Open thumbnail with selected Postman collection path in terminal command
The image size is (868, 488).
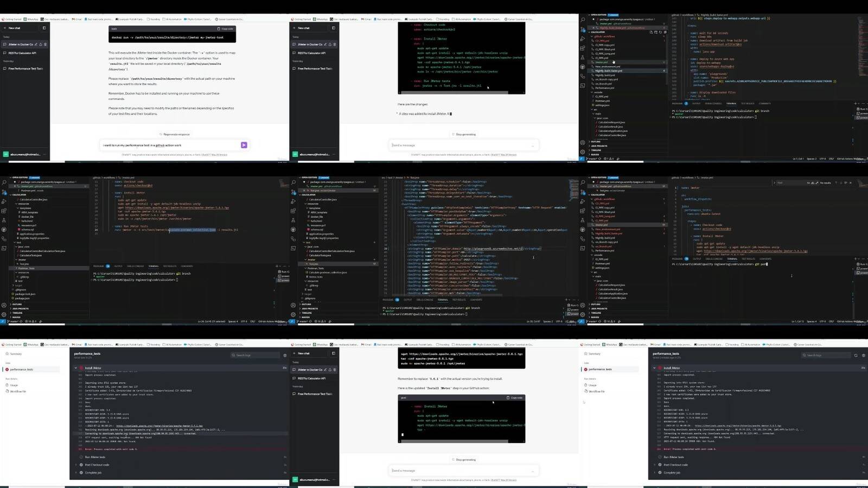click(x=144, y=250)
